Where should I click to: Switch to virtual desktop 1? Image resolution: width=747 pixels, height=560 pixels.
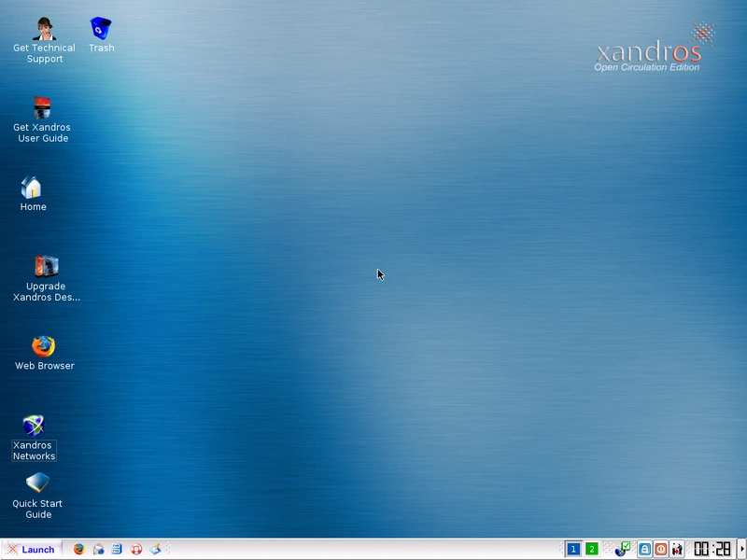[x=573, y=549]
